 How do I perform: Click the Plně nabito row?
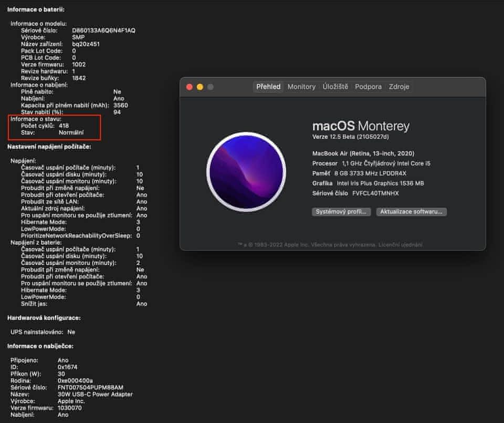coord(71,91)
